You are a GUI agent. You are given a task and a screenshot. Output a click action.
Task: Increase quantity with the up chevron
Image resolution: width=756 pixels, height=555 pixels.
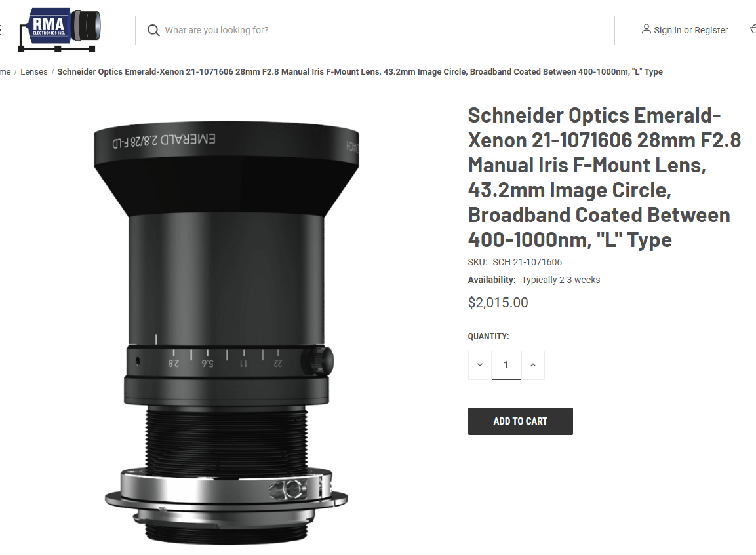(x=533, y=365)
